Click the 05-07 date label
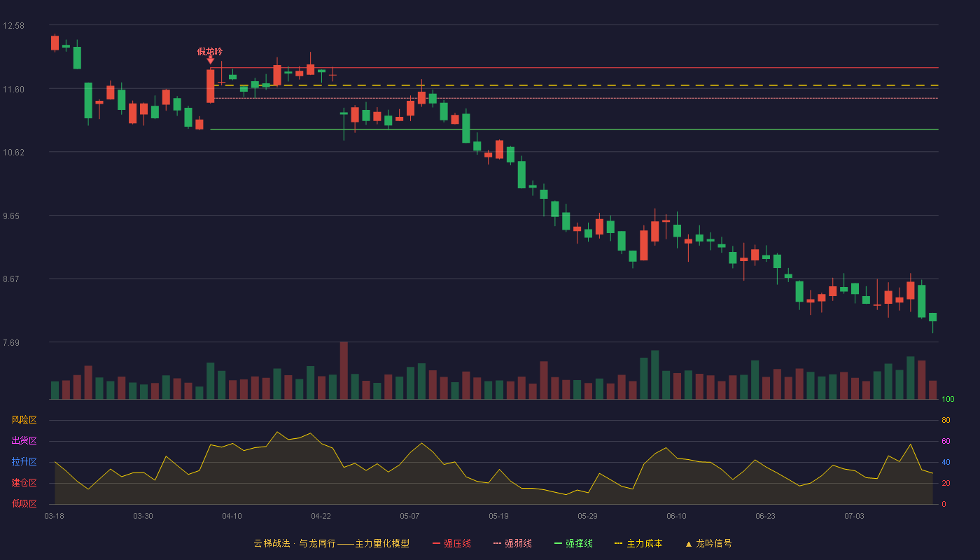Viewport: 980px width, 560px height. click(x=409, y=516)
